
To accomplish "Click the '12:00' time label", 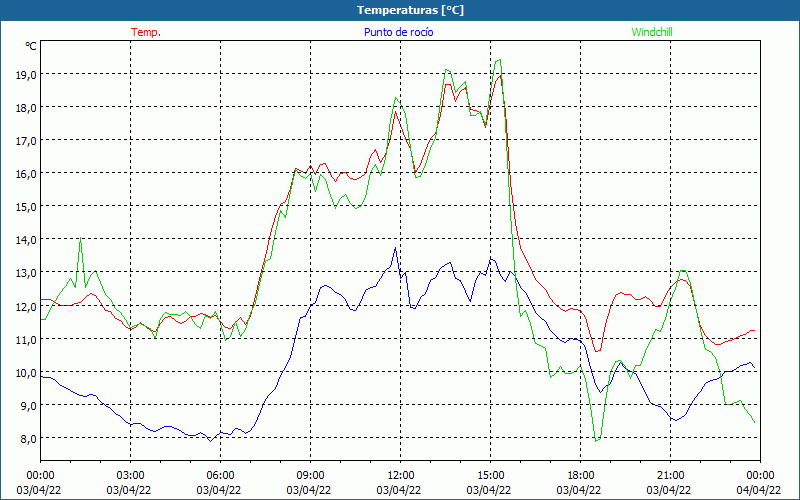I will [x=401, y=476].
